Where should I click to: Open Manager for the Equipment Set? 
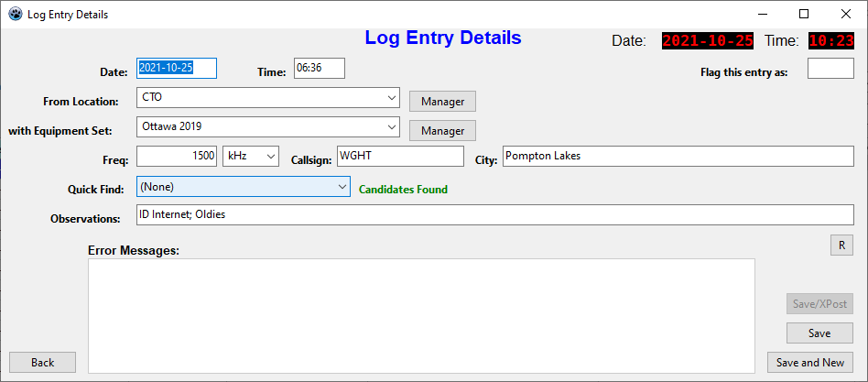click(x=442, y=131)
